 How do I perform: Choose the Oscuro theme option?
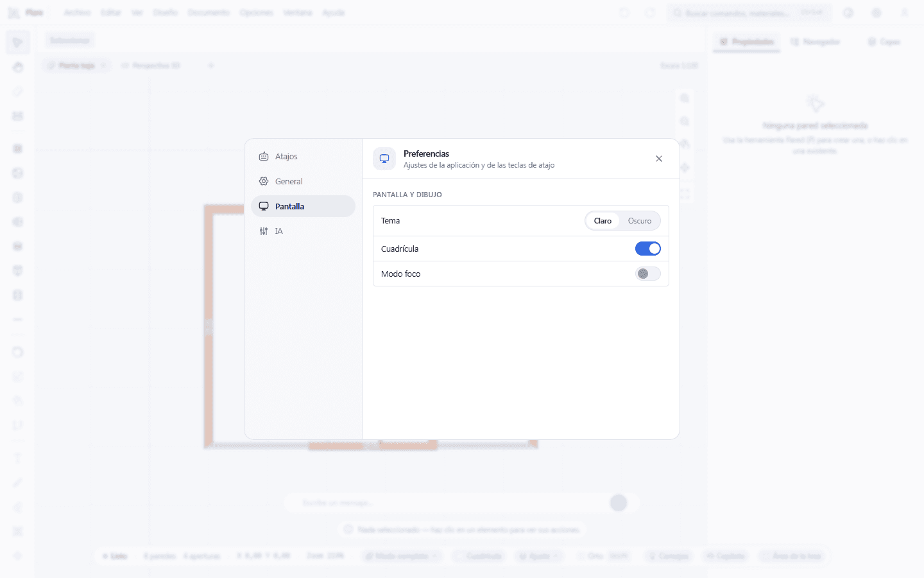point(640,221)
